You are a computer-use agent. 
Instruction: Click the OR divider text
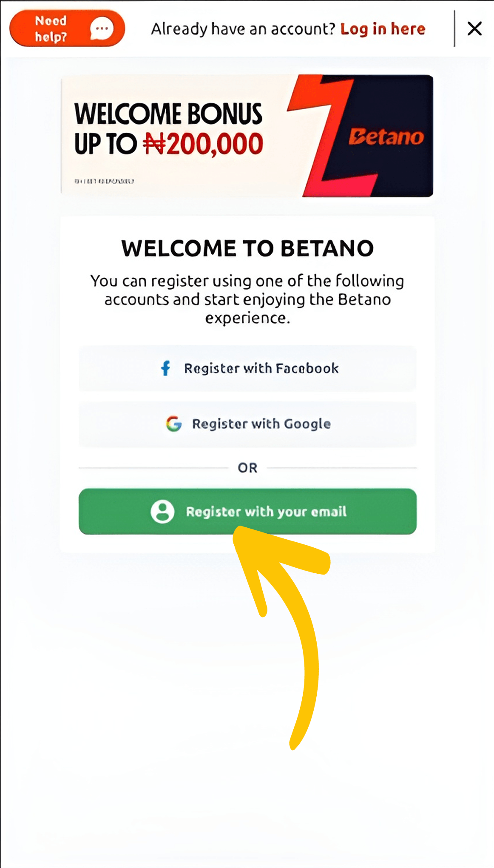[x=247, y=467]
